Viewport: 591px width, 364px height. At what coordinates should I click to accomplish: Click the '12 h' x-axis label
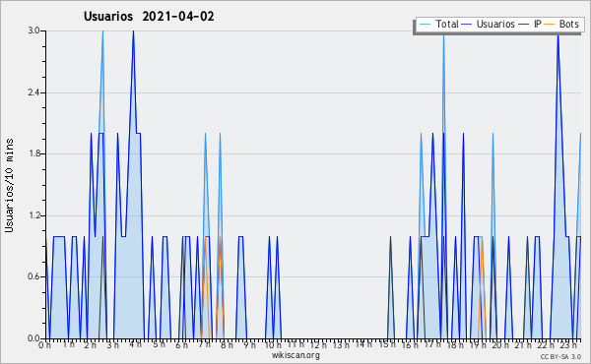[x=318, y=344]
